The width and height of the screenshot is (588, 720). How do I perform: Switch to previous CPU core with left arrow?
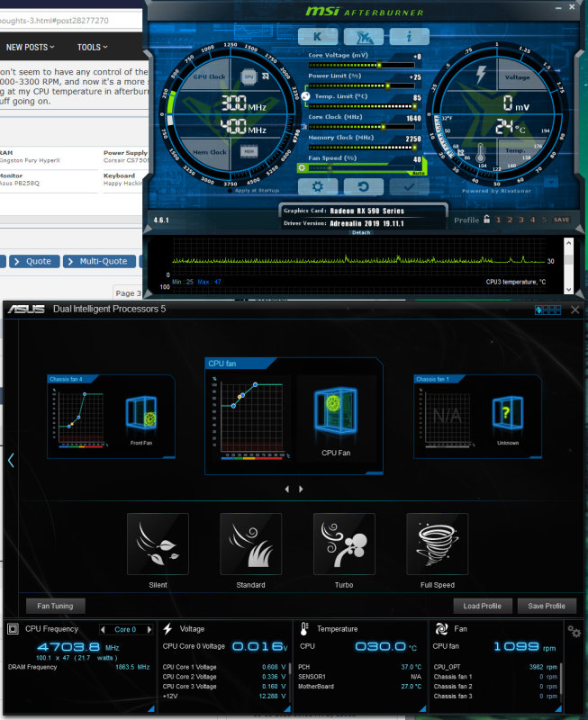click(x=103, y=629)
